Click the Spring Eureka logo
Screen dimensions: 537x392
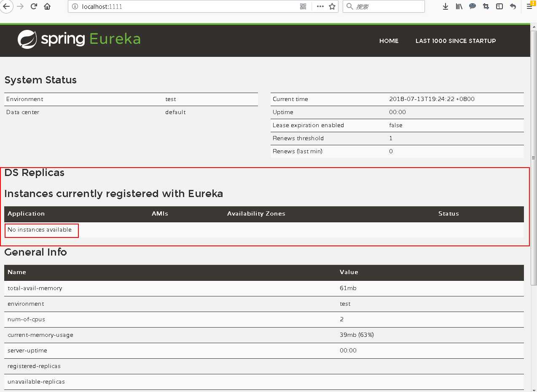(79, 39)
